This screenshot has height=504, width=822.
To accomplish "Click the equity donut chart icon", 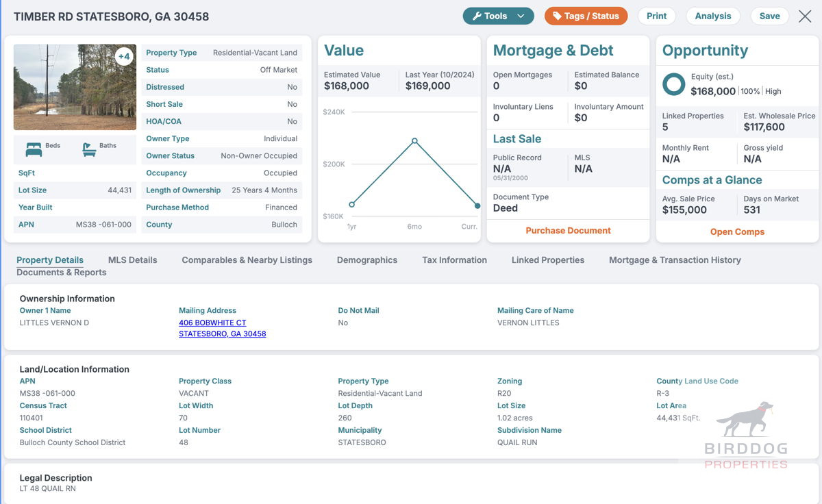I will 674,84.
